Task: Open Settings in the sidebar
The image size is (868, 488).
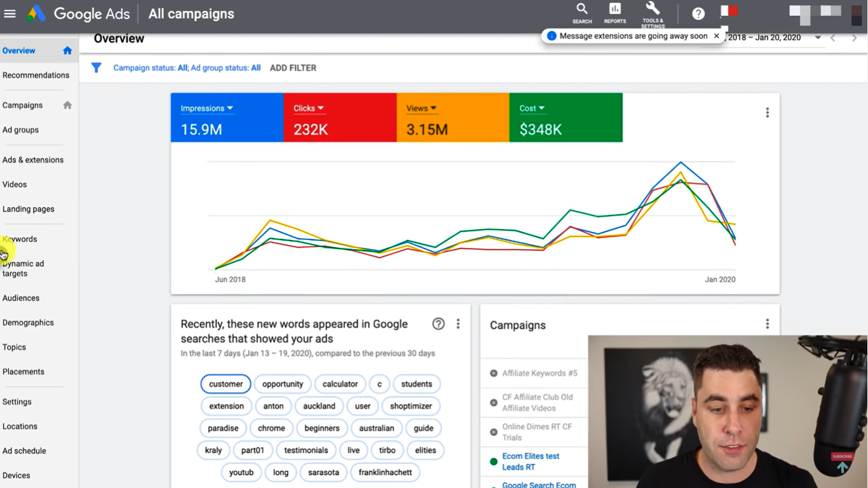Action: click(x=17, y=402)
